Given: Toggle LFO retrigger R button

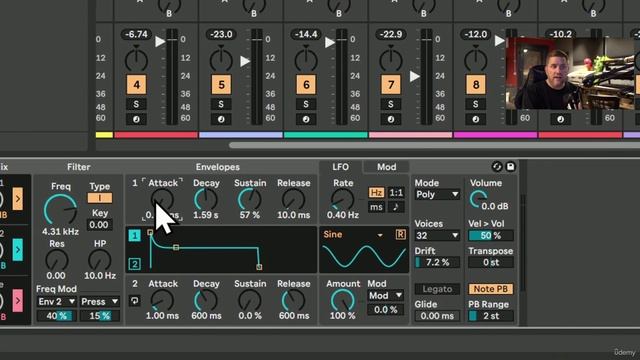Looking at the screenshot, I should pyautogui.click(x=400, y=234).
